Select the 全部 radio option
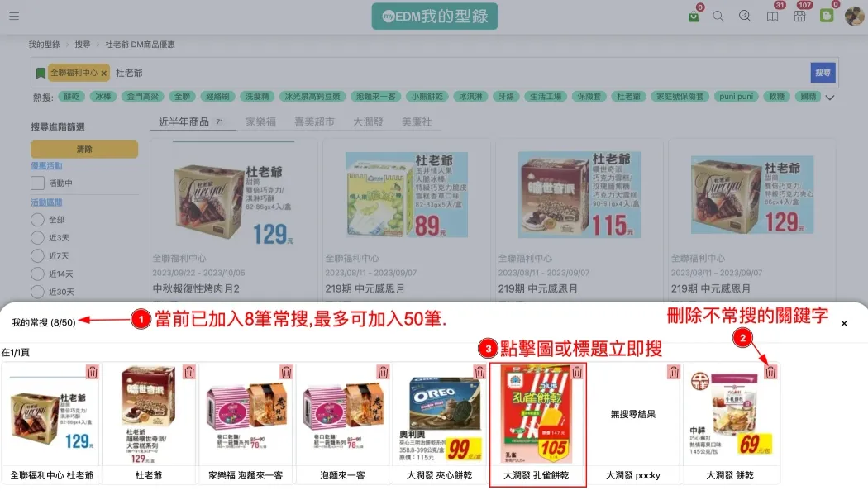The image size is (868, 495). point(38,220)
